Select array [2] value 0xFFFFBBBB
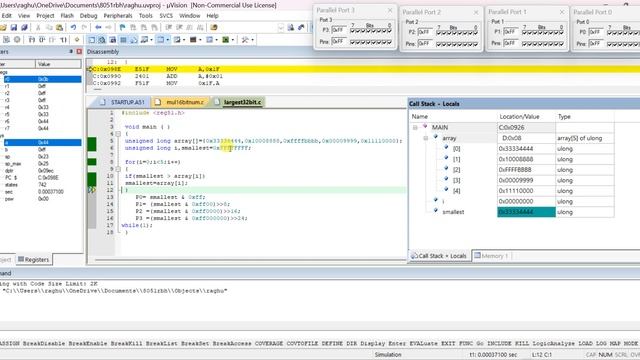Image resolution: width=640 pixels, height=360 pixels. [526, 170]
